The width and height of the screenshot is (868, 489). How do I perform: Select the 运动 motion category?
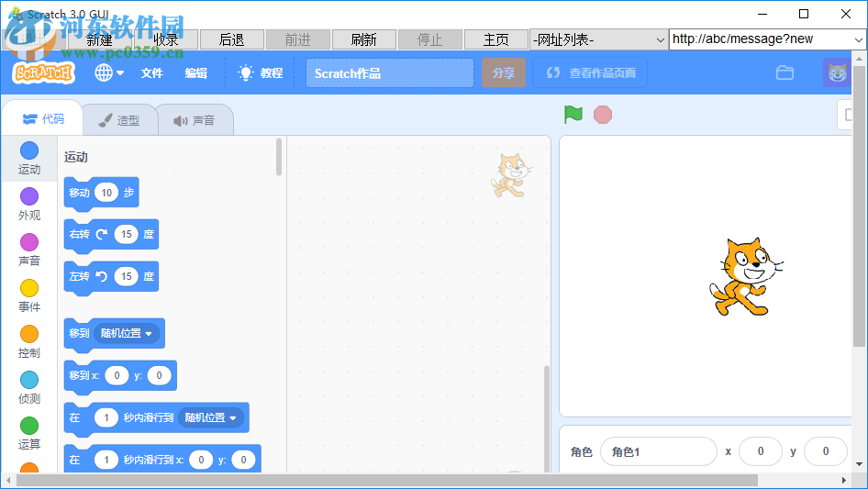[x=29, y=159]
